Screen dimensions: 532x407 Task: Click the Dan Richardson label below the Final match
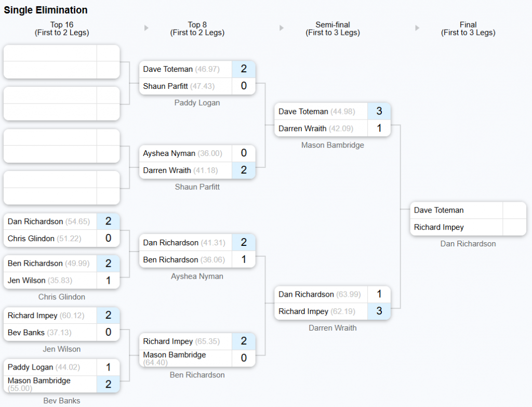pos(468,244)
